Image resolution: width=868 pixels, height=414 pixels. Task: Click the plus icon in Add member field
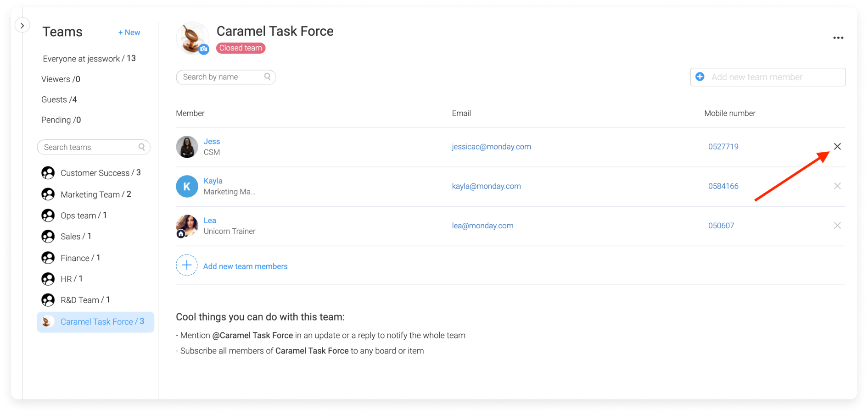click(700, 77)
